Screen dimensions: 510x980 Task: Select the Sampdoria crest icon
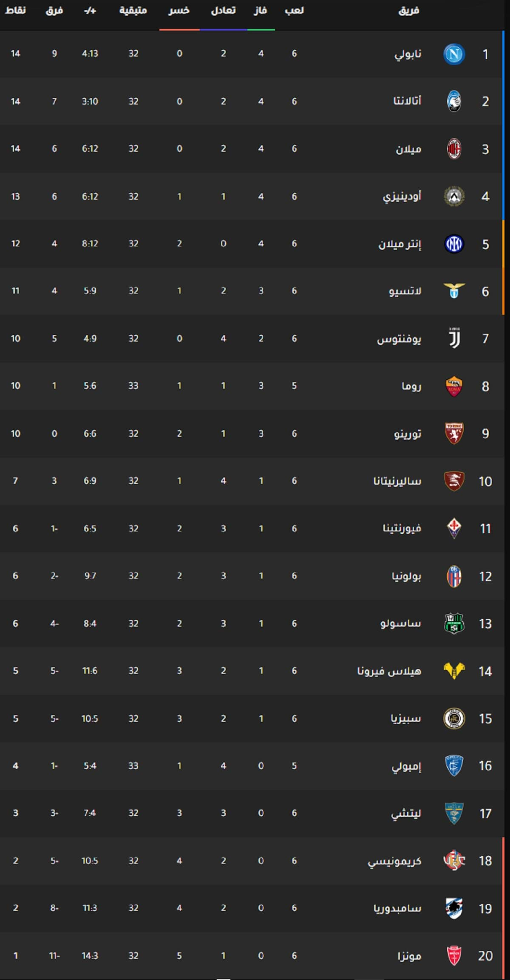(453, 908)
